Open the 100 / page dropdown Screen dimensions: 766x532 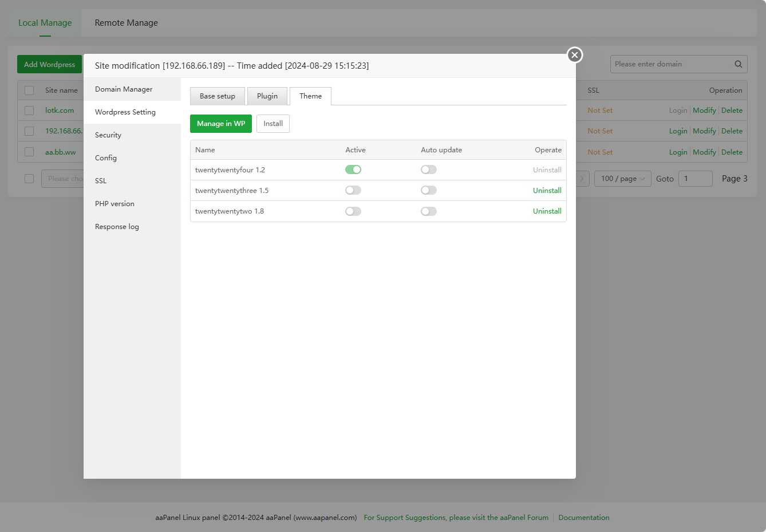tap(622, 179)
